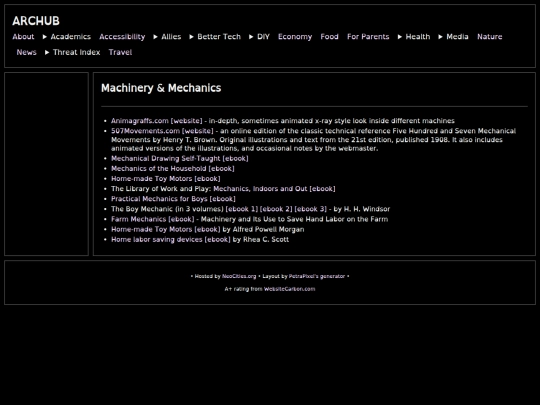Open The Boy Mechanic ebook 1 link
This screenshot has height=405, width=540.
(x=241, y=209)
